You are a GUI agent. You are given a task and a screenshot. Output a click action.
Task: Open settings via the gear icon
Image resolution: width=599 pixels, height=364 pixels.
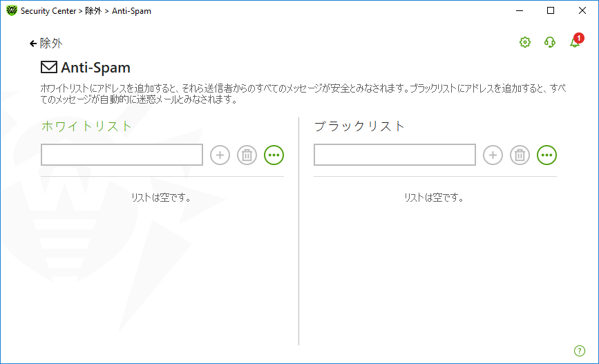[x=524, y=42]
